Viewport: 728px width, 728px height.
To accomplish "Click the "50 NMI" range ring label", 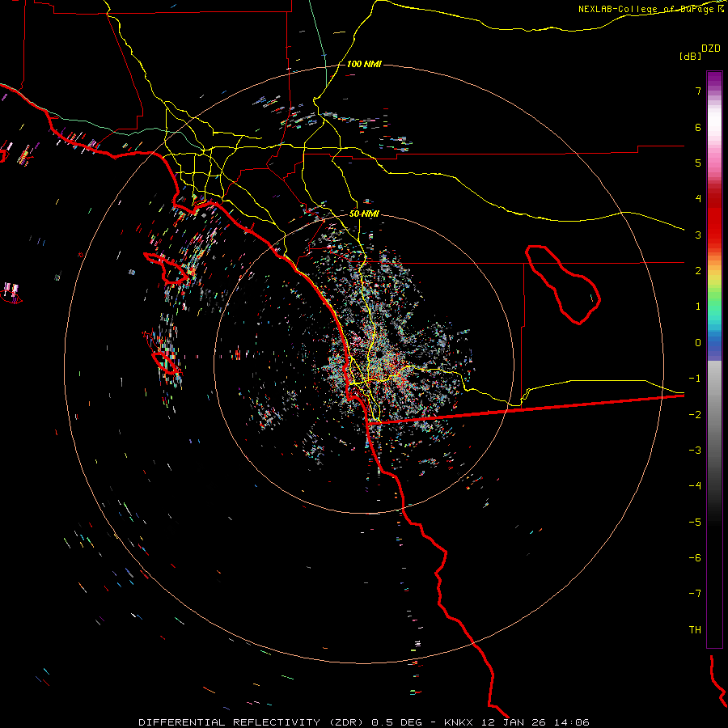I will pyautogui.click(x=364, y=214).
